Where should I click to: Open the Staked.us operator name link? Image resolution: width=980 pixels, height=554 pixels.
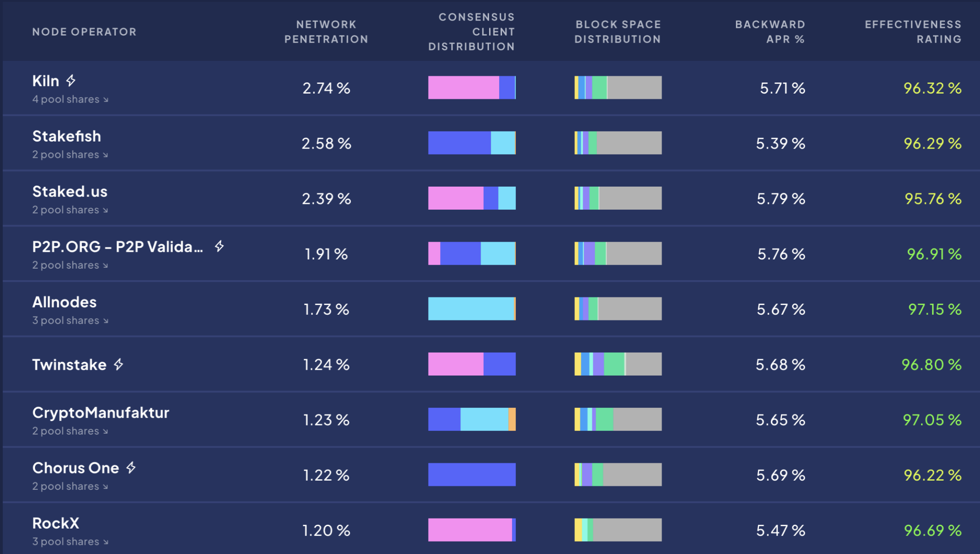(70, 191)
